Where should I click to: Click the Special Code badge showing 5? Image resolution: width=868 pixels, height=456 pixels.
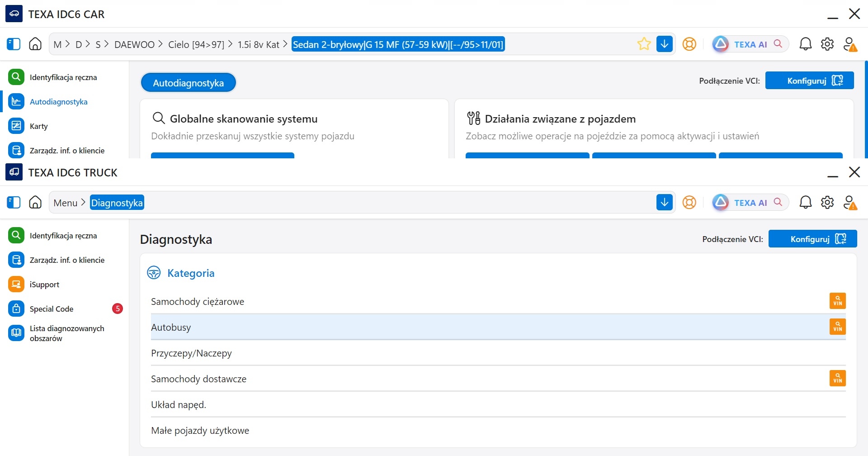(x=118, y=309)
